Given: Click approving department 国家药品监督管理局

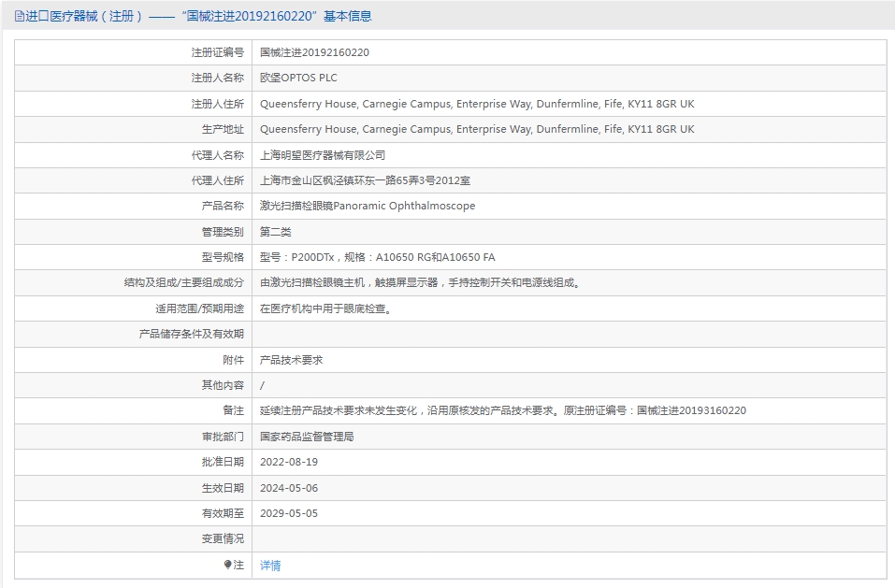Looking at the screenshot, I should (307, 437).
